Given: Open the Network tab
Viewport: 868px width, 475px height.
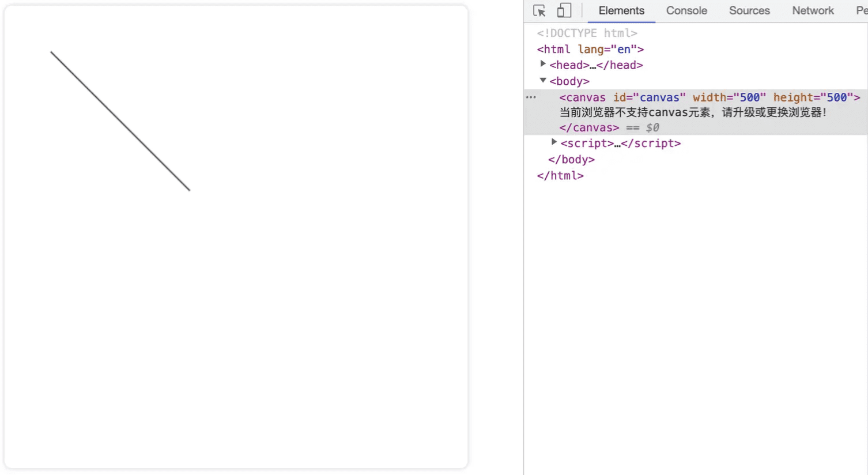Looking at the screenshot, I should [812, 11].
